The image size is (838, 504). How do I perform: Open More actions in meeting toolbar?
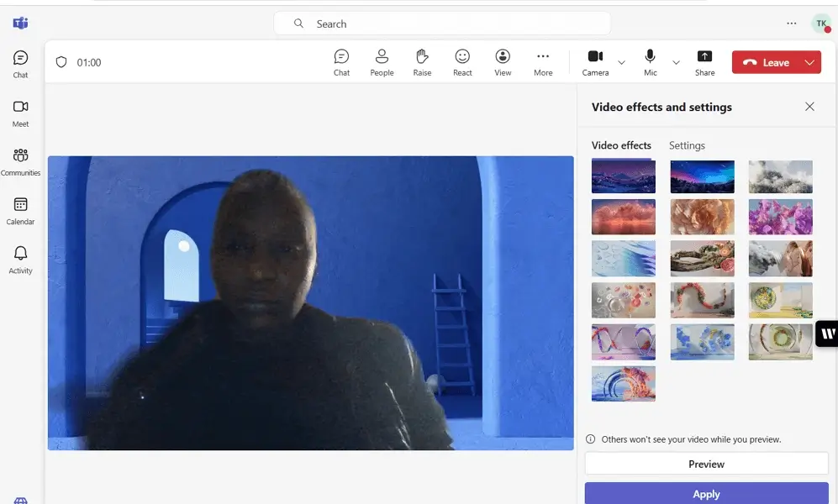543,62
